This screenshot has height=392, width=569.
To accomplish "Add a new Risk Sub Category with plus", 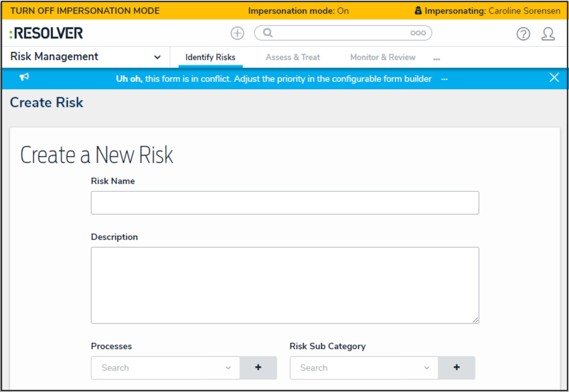I will coord(457,368).
